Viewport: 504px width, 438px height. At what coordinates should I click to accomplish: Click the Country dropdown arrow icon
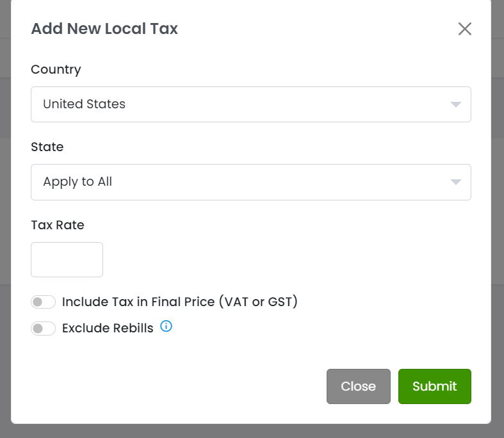(455, 104)
